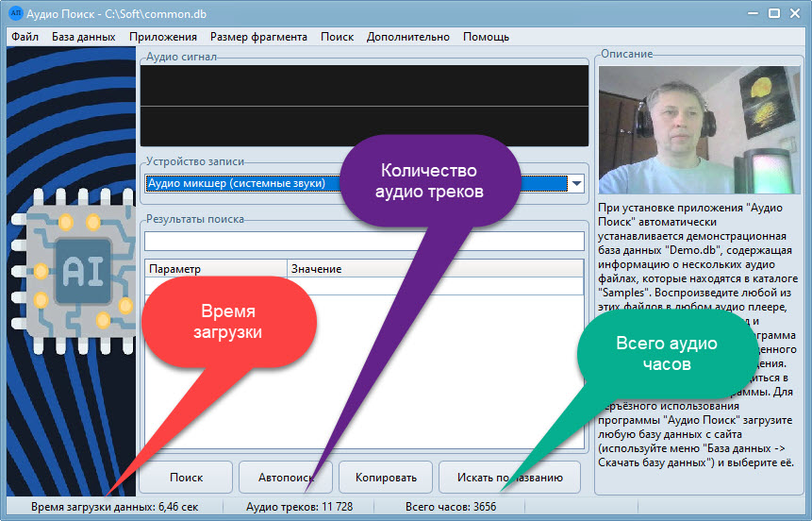The width and height of the screenshot is (812, 521).
Task: Click the webcam photo thumbnail in Описание
Action: [698, 129]
